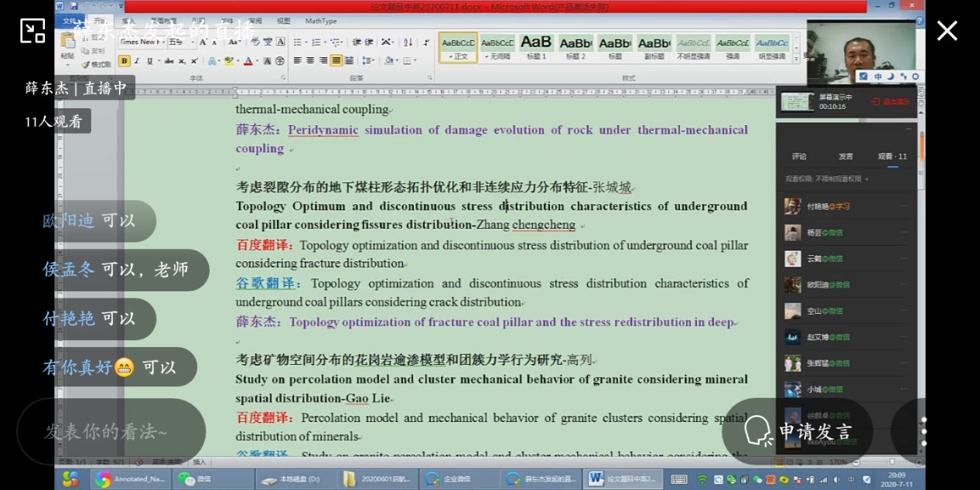
Task: Click the save icon in quick access toolbar
Action: pos(74,6)
